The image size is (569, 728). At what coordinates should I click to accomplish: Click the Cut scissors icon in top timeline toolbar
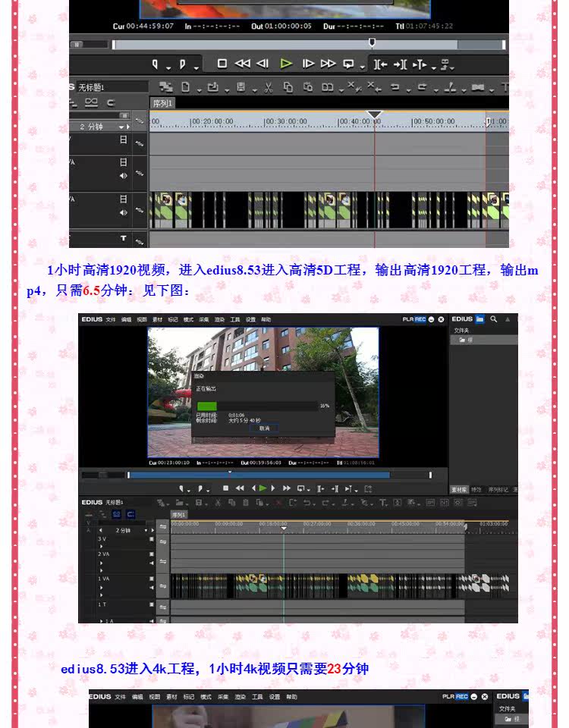(269, 87)
